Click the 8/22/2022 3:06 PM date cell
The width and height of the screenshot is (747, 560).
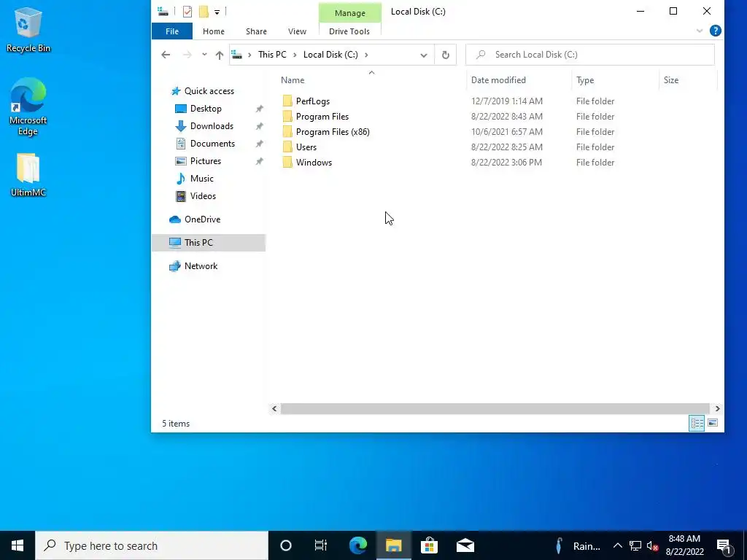(x=506, y=163)
